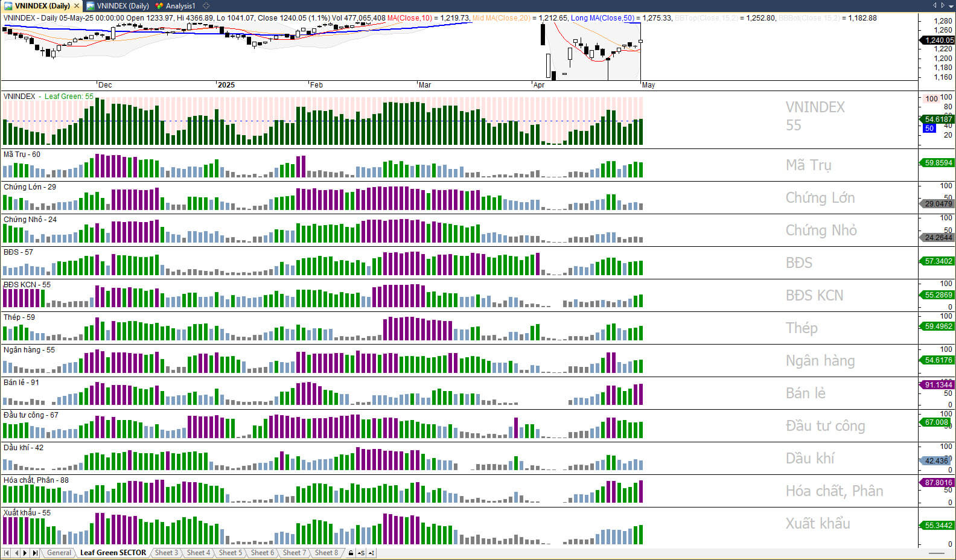Open the Analysis1 tab
The height and width of the screenshot is (560, 956).
click(180, 6)
